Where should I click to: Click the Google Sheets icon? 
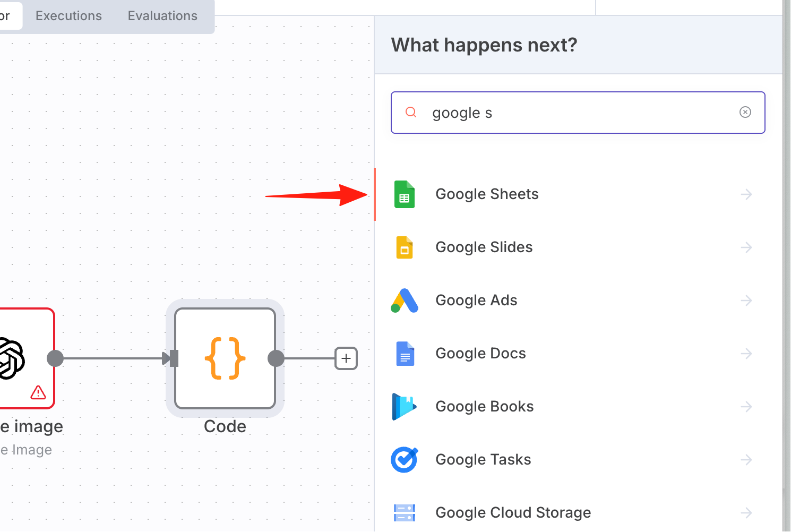(x=405, y=194)
